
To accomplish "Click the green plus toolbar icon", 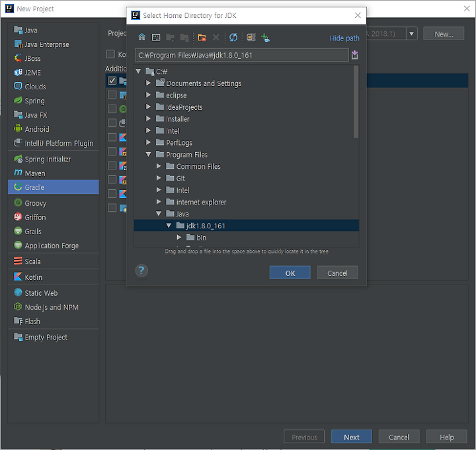I will (x=265, y=37).
